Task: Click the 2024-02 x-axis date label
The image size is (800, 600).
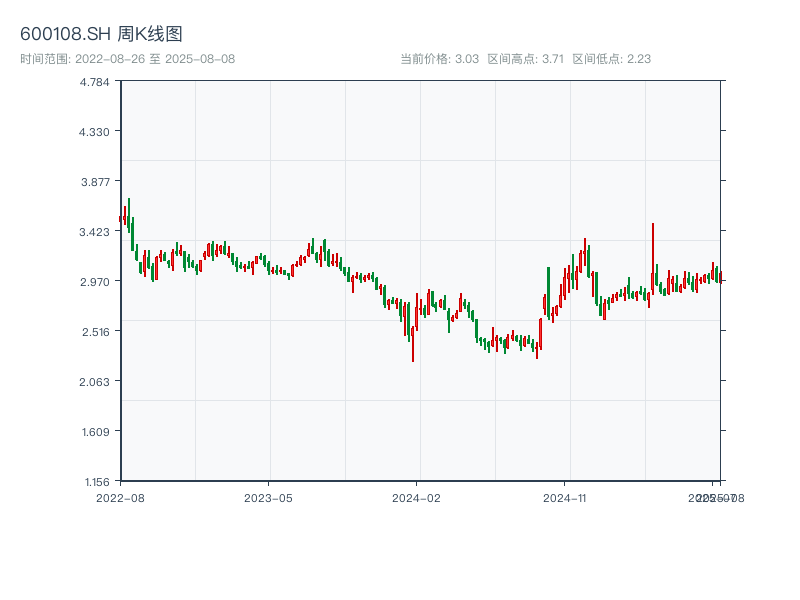Action: coord(417,497)
